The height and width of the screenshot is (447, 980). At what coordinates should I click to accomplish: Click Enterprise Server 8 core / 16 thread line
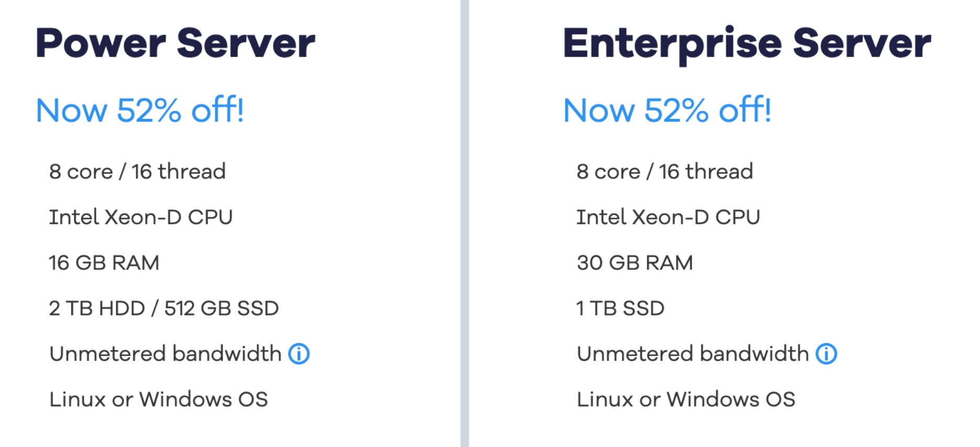pos(665,171)
